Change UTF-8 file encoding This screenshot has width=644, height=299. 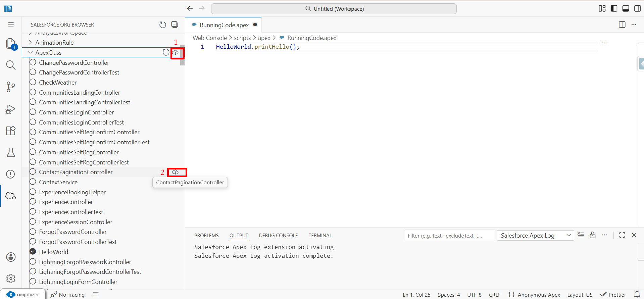(474, 295)
